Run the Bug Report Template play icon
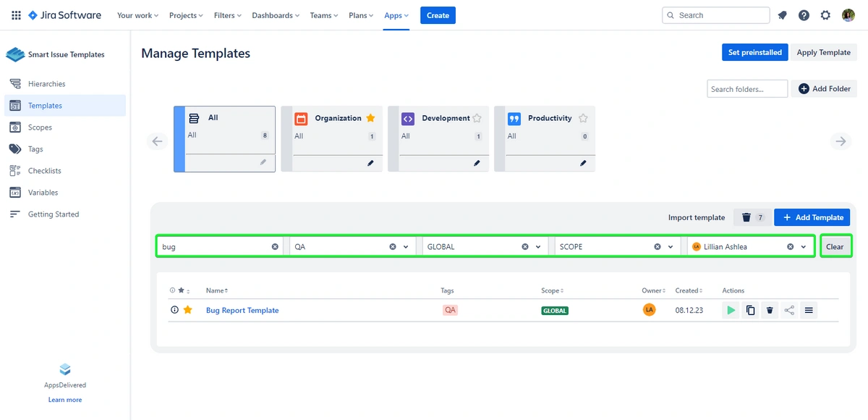868x420 pixels. pos(731,310)
